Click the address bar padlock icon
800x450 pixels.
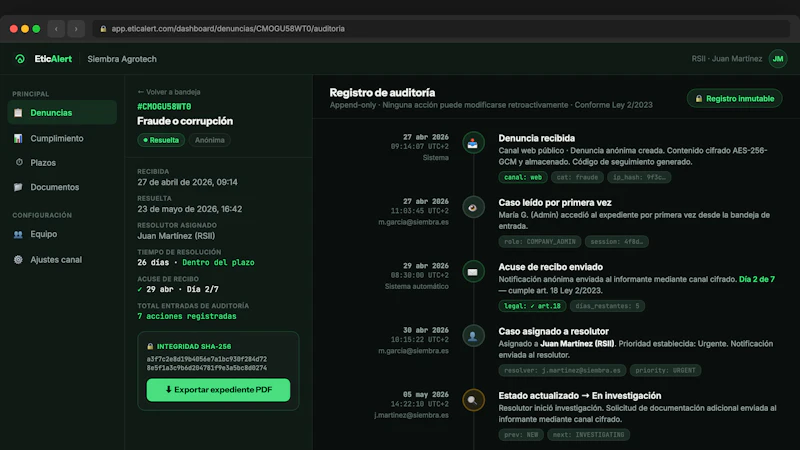[x=103, y=29]
